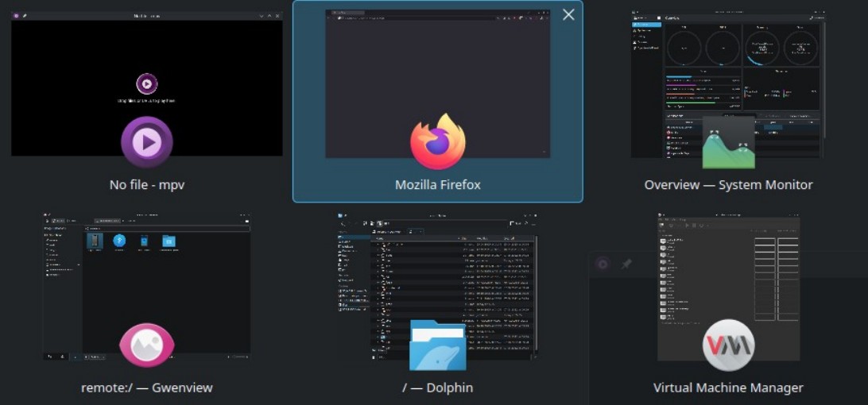The image size is (868, 405).
Task: Select the System Monitor window preview
Action: click(728, 71)
